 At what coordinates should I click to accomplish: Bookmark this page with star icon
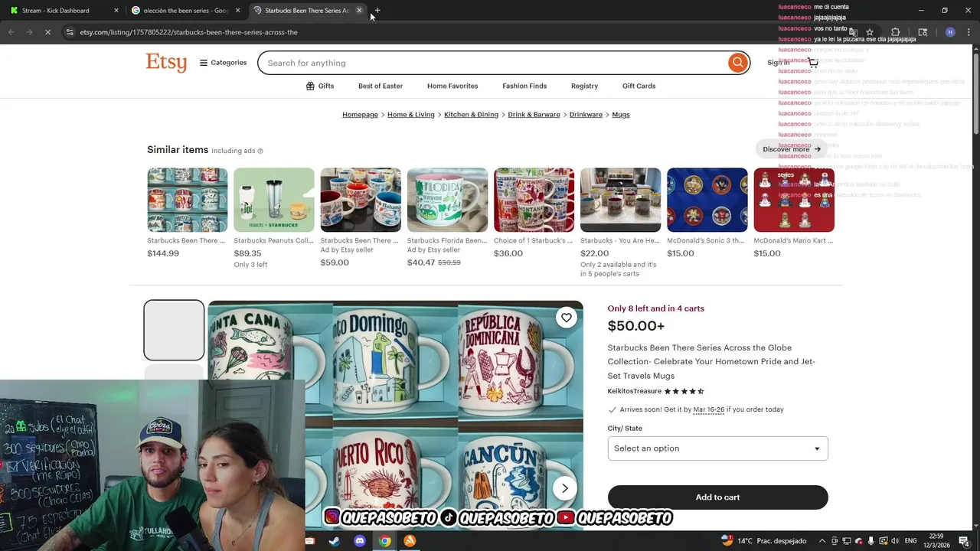click(870, 32)
